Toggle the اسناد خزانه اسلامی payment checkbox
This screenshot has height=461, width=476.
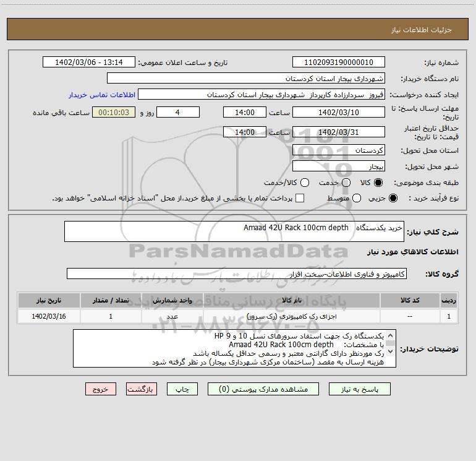300,198
